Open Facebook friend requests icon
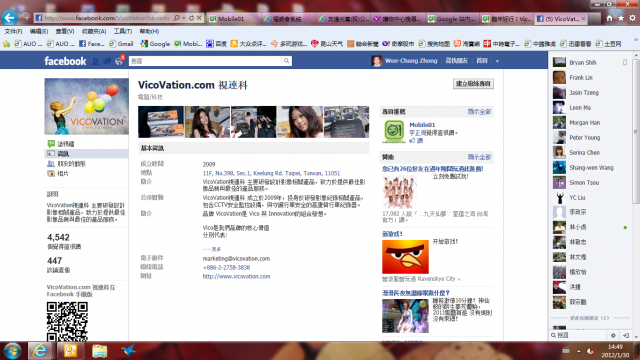This screenshot has height=360, width=640. click(x=96, y=61)
